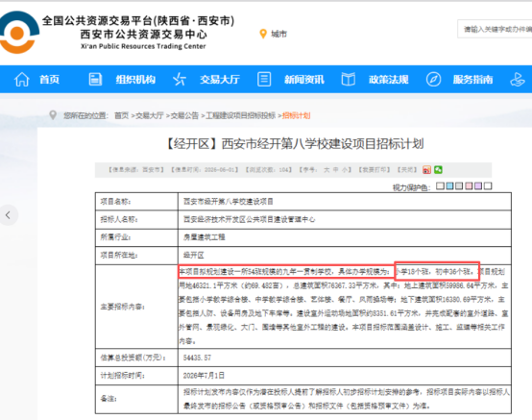
Task: Click the 工程建设项目招标投标 breadcrumb link
Action: [x=241, y=115]
